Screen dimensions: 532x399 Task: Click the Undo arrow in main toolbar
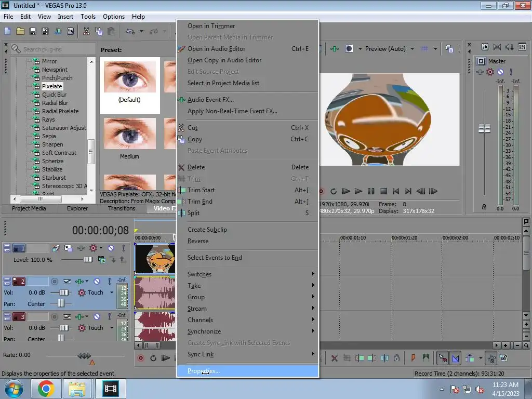click(130, 31)
